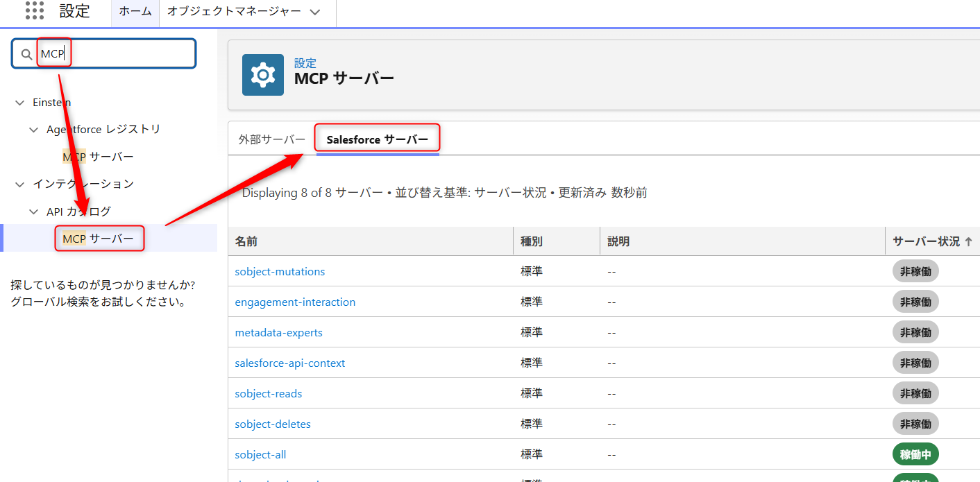
Task: Click the 稼働中 badge for sobject-all
Action: [915, 454]
